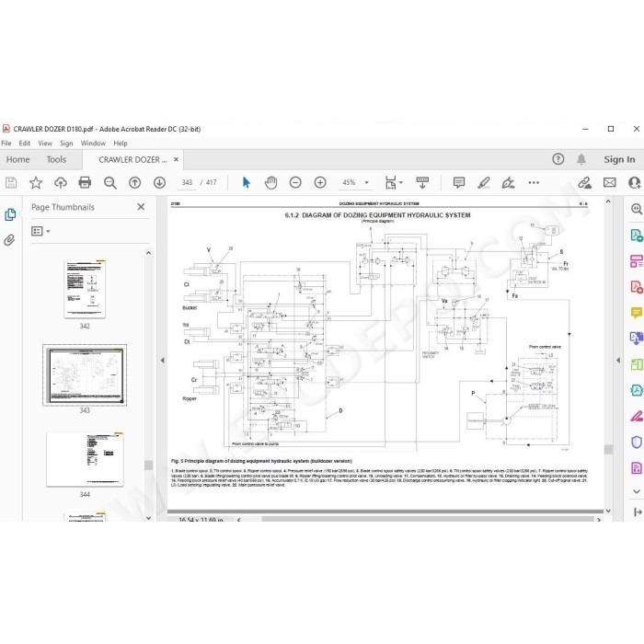Image resolution: width=644 pixels, height=644 pixels.
Task: Click the cloud upload icon
Action: (x=61, y=183)
